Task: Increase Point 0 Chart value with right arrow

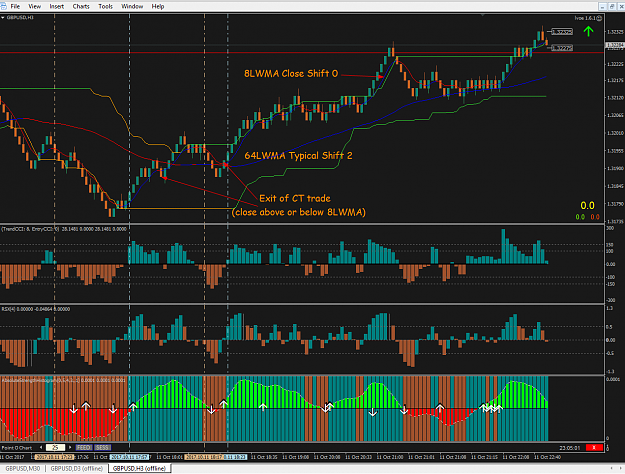Action: tap(71, 448)
